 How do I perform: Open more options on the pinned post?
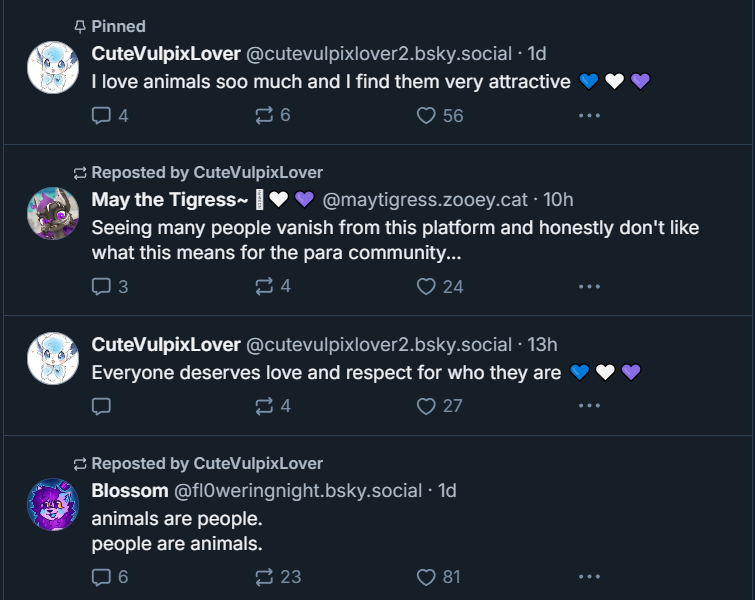click(x=589, y=115)
